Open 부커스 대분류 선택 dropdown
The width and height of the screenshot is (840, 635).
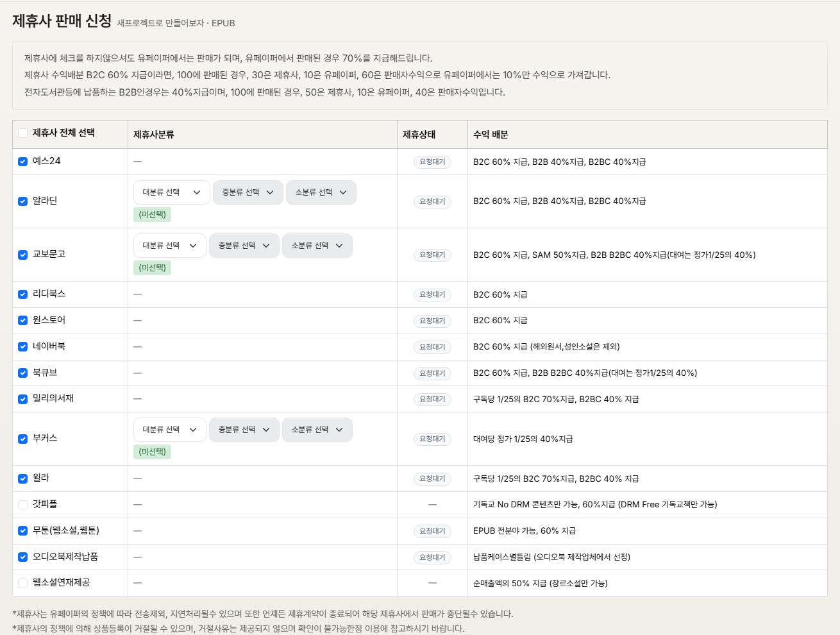[x=170, y=430]
